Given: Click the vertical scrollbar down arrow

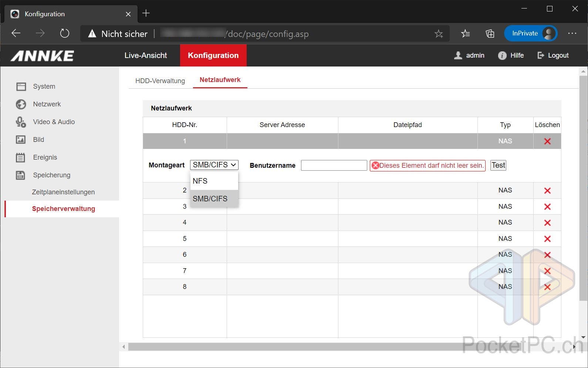Looking at the screenshot, I should [x=583, y=337].
